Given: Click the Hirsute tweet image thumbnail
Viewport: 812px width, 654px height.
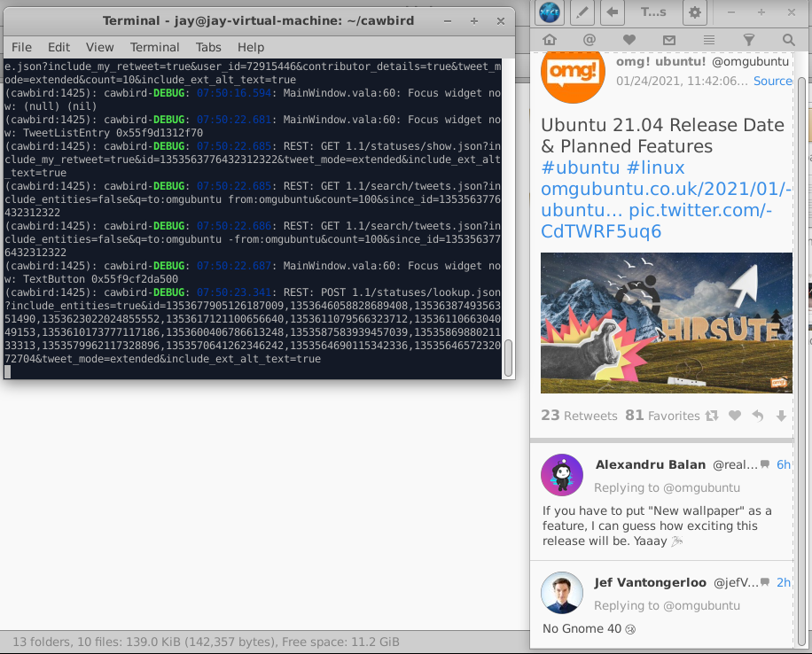Looking at the screenshot, I should [667, 323].
